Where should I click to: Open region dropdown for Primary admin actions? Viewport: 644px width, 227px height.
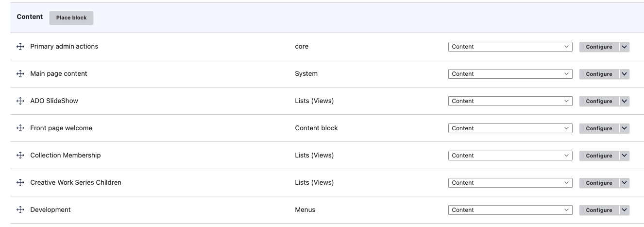point(510,47)
